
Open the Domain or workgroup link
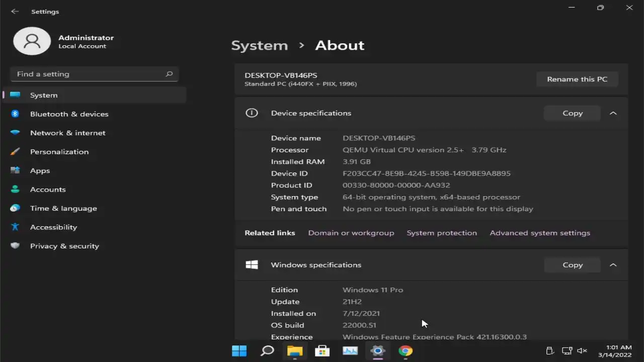pos(351,233)
